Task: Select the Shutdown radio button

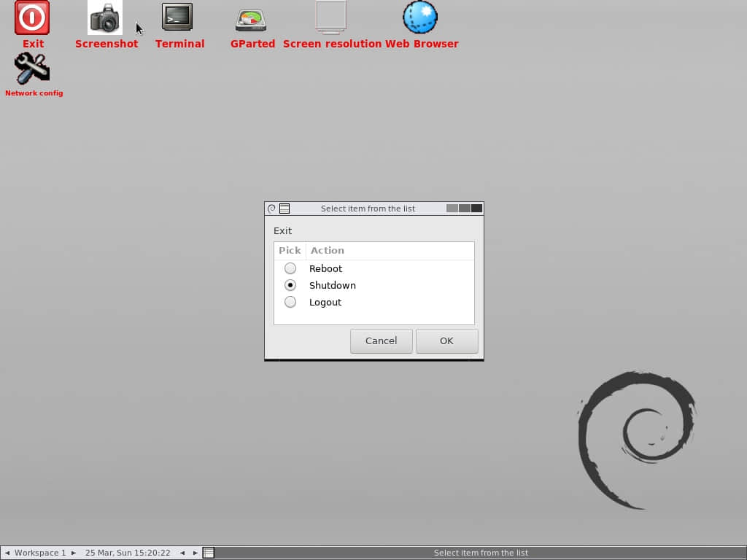Action: pos(290,285)
